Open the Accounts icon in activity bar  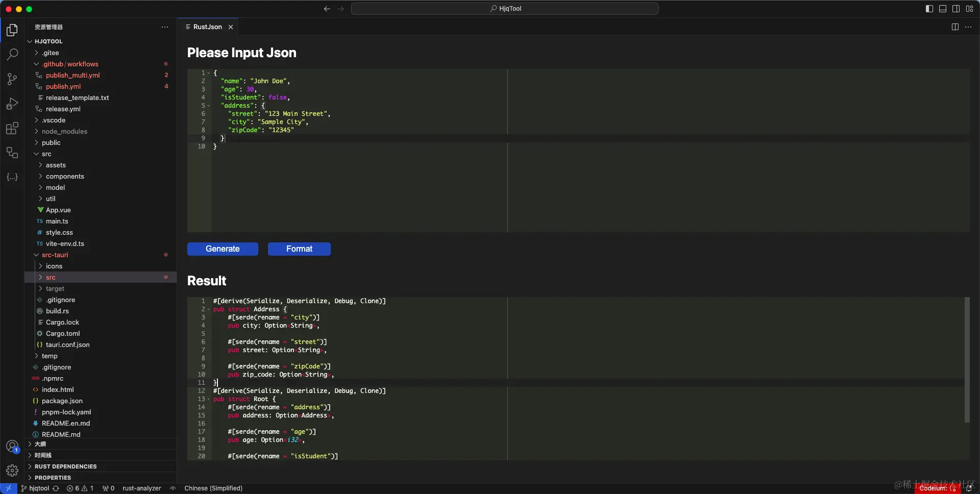(x=12, y=447)
